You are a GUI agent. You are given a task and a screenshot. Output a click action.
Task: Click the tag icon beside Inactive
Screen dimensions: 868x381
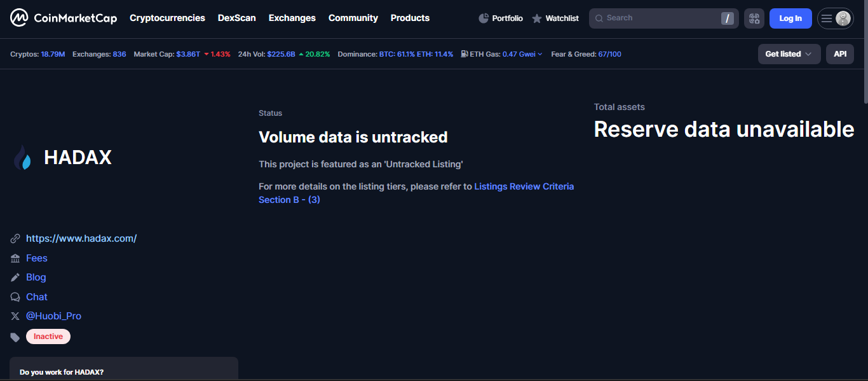15,337
